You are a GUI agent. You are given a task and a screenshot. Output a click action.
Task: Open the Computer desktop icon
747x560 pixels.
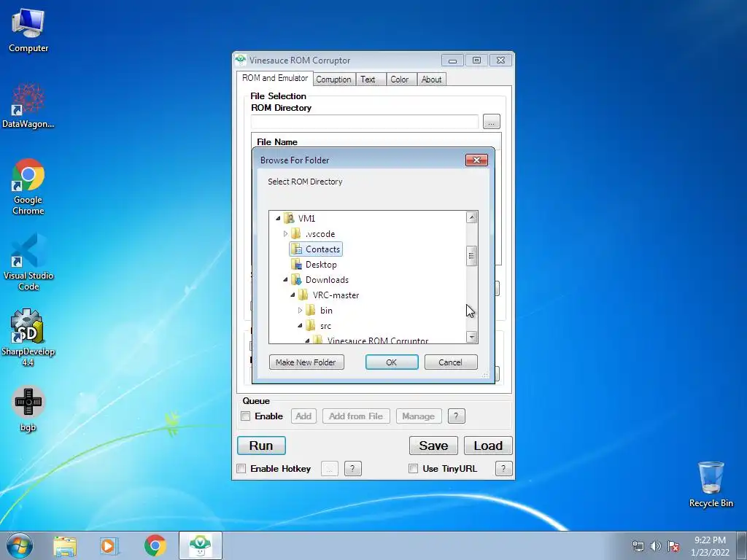[28, 31]
